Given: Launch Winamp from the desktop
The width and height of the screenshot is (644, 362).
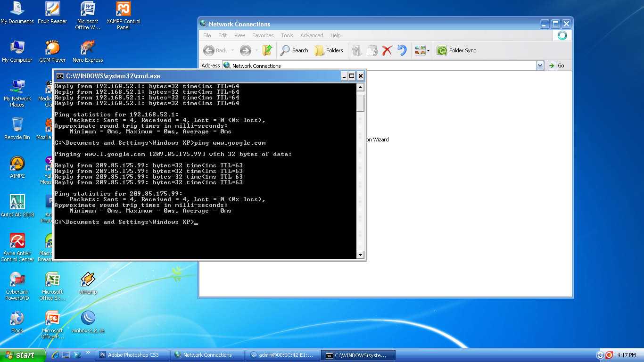Looking at the screenshot, I should 87,279.
